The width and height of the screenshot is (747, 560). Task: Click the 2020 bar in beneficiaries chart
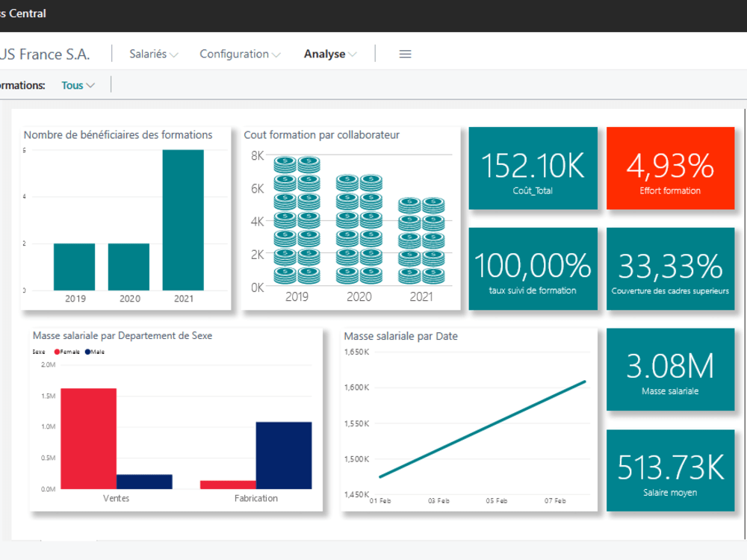(128, 267)
